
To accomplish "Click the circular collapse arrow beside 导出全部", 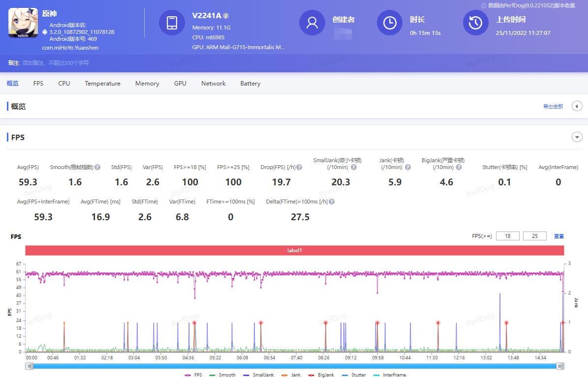I will 577,106.
